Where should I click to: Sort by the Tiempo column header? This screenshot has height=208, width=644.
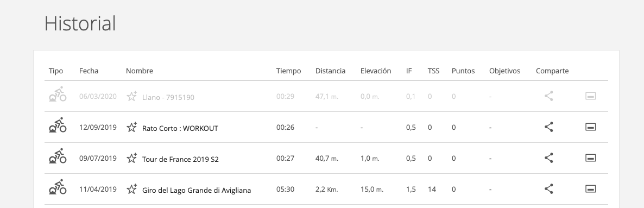coord(288,71)
